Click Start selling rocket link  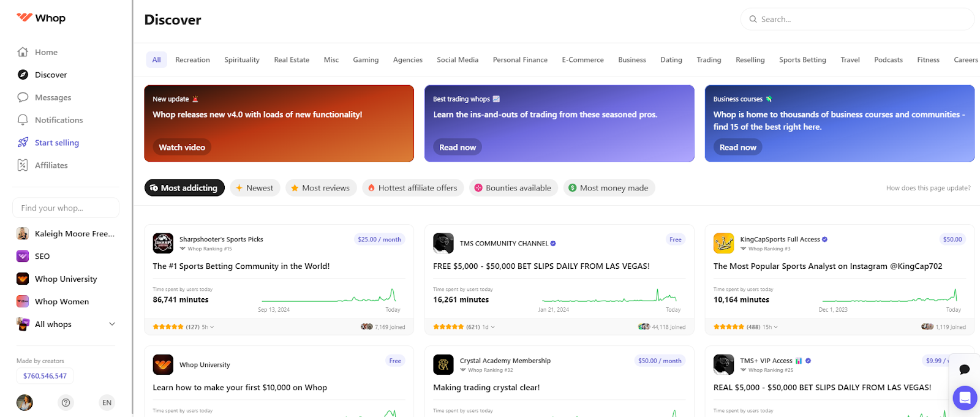[x=48, y=143]
